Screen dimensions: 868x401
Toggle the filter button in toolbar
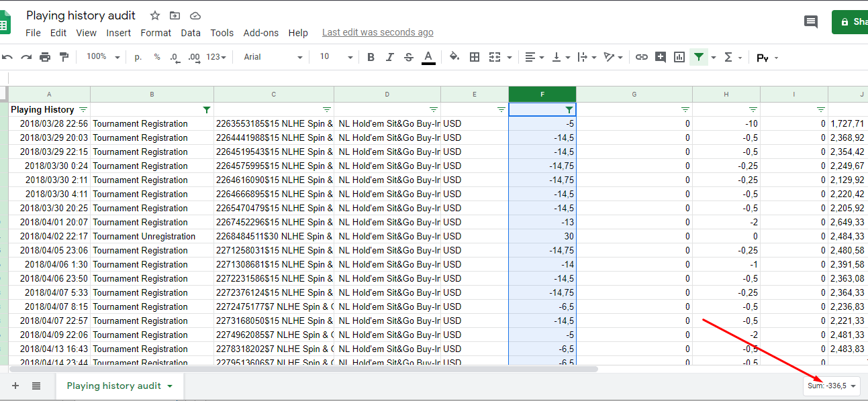[699, 57]
